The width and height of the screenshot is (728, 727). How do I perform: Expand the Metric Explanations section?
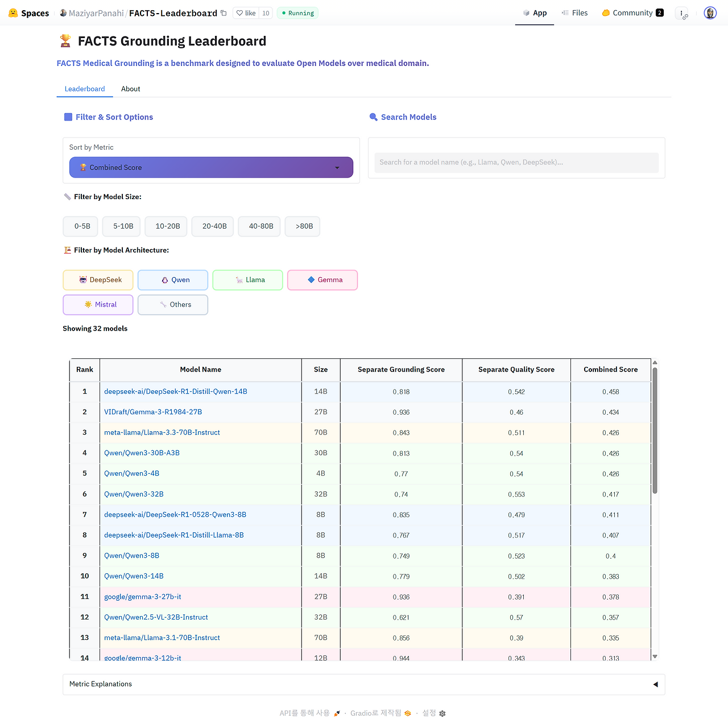point(363,684)
